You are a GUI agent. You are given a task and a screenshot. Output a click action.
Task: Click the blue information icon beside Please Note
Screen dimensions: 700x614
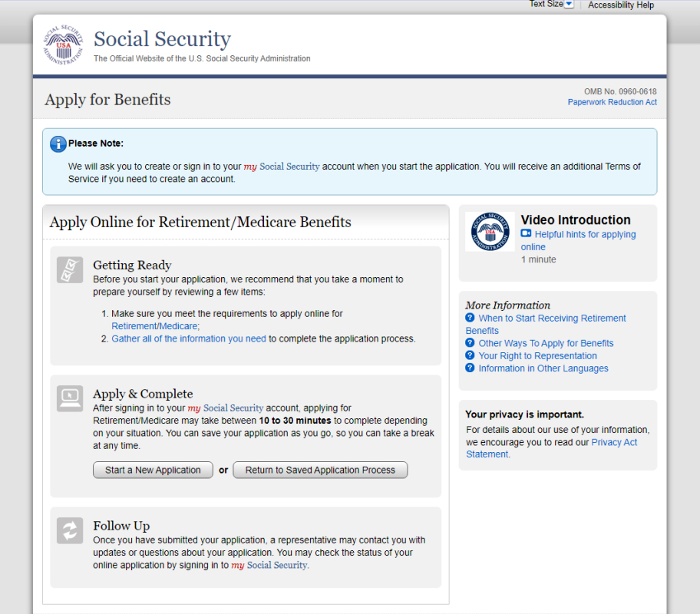58,144
